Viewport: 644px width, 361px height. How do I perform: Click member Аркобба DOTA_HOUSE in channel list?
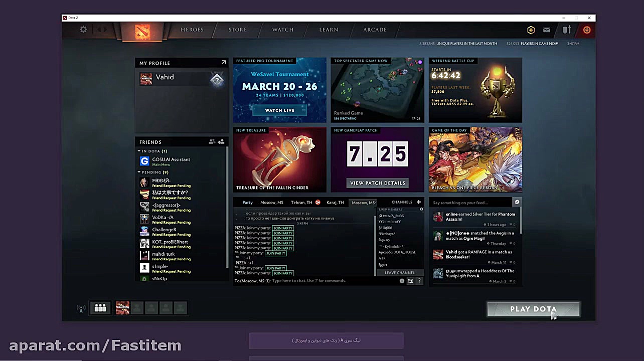click(x=397, y=252)
